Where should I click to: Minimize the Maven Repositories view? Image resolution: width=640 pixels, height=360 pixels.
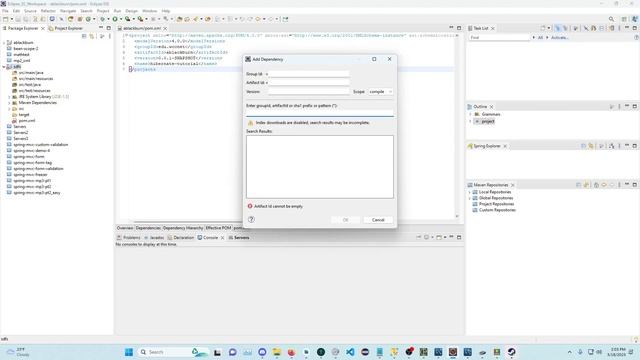click(627, 185)
